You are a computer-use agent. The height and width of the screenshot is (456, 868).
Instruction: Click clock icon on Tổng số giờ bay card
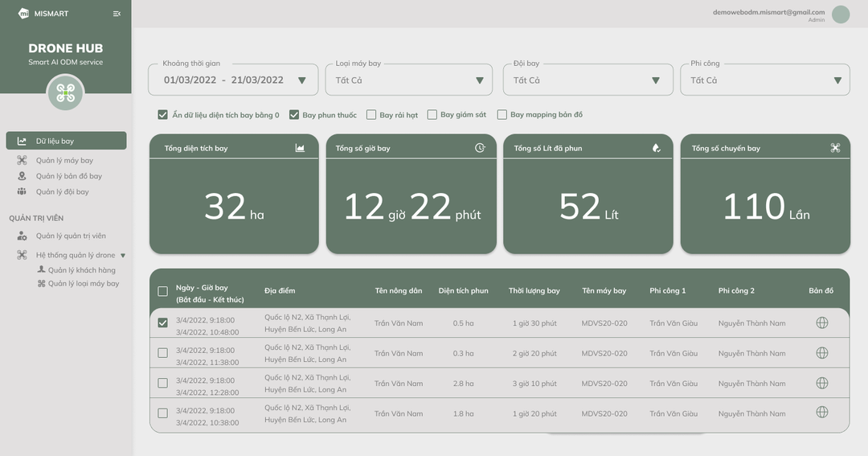[480, 147]
